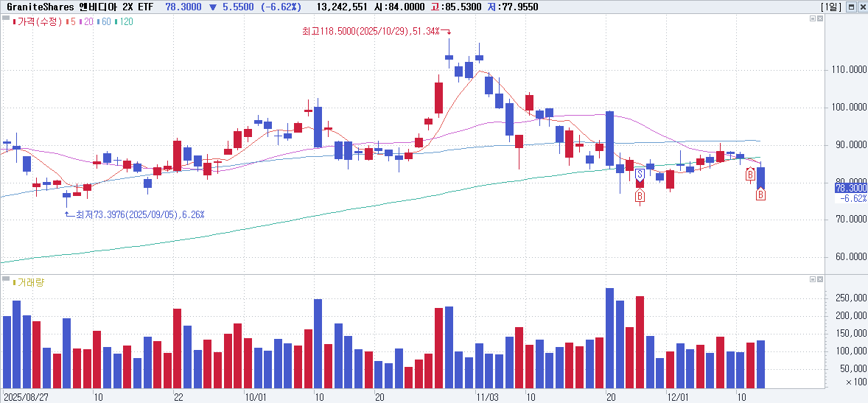This screenshot has height=403, width=868.
Task: Click the -6.62% tag on the price axis
Action: pos(852,198)
